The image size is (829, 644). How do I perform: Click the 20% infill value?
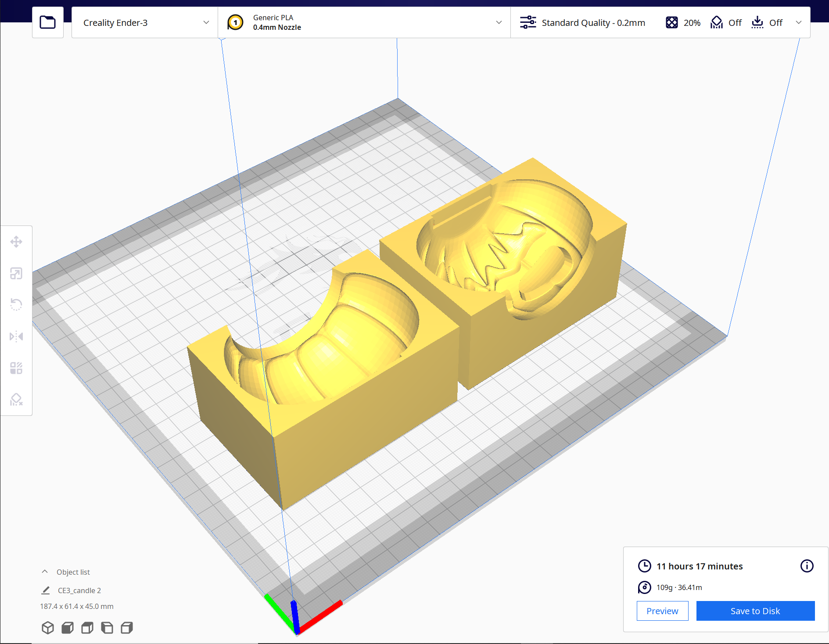coord(692,23)
